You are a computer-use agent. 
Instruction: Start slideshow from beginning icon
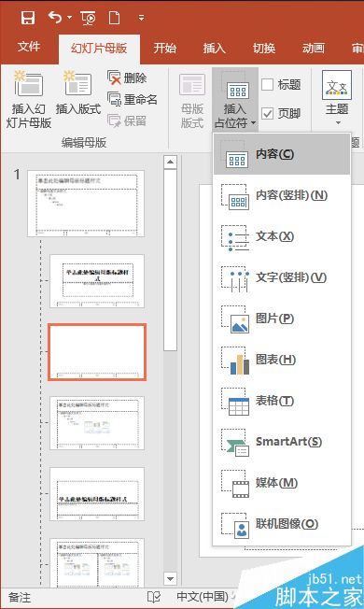pos(88,18)
